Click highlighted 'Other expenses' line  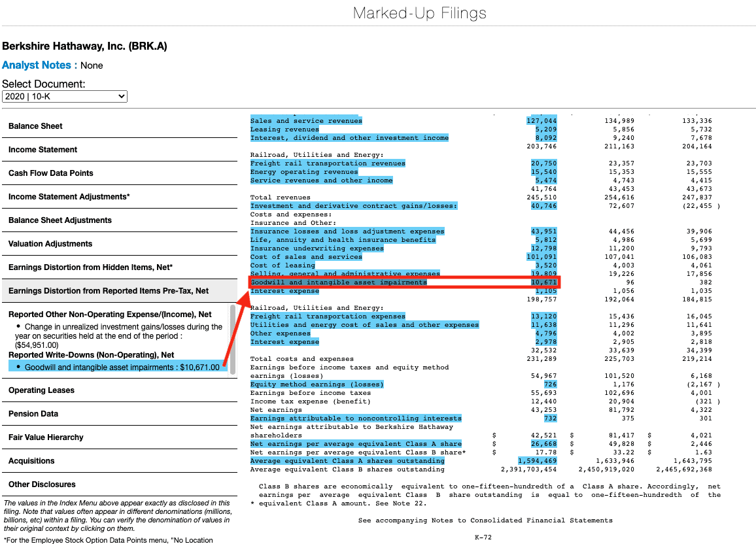[x=280, y=333]
